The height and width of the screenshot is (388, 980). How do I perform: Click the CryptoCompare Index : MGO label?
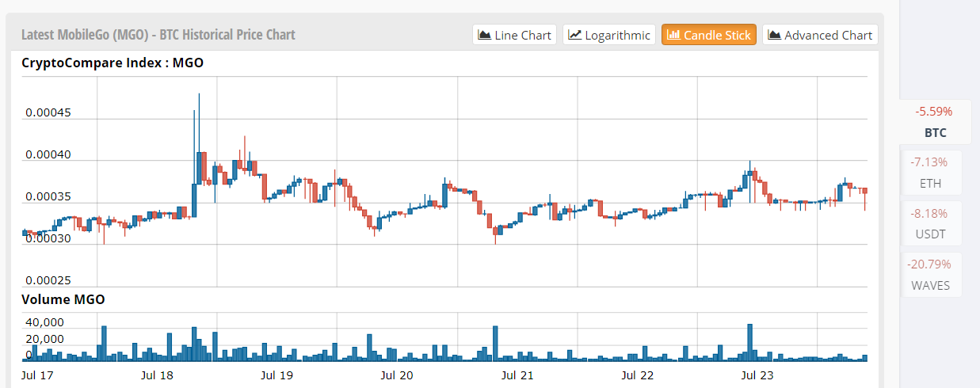[112, 63]
